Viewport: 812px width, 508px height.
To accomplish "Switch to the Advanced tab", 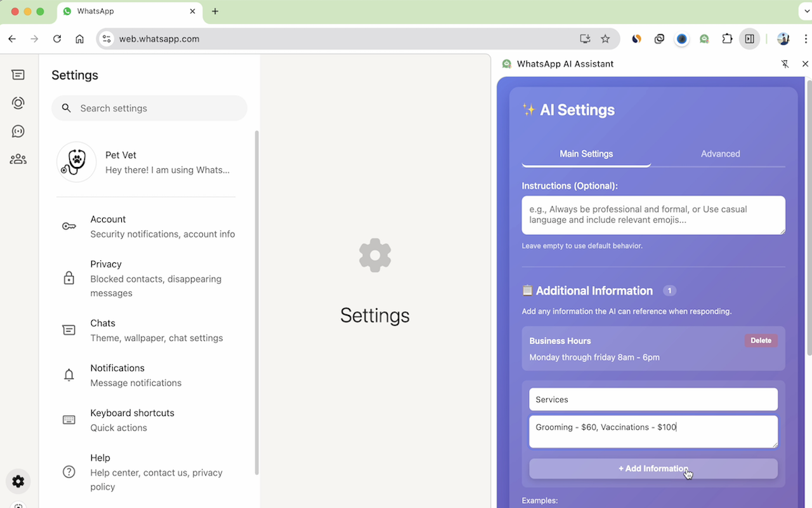I will point(720,154).
